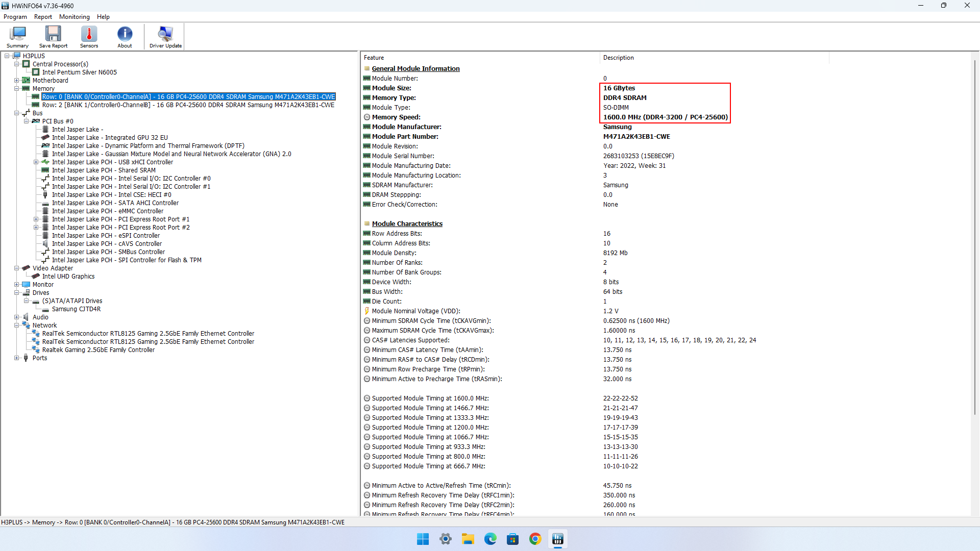The height and width of the screenshot is (551, 980).
Task: Open File Explorer on taskbar
Action: pos(468,539)
